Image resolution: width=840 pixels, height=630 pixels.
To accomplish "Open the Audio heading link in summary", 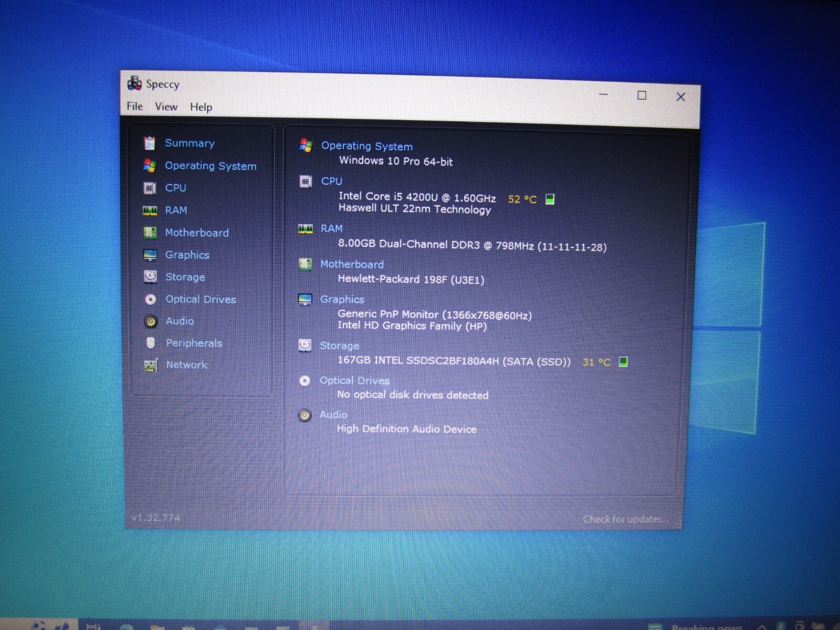I will tap(333, 415).
